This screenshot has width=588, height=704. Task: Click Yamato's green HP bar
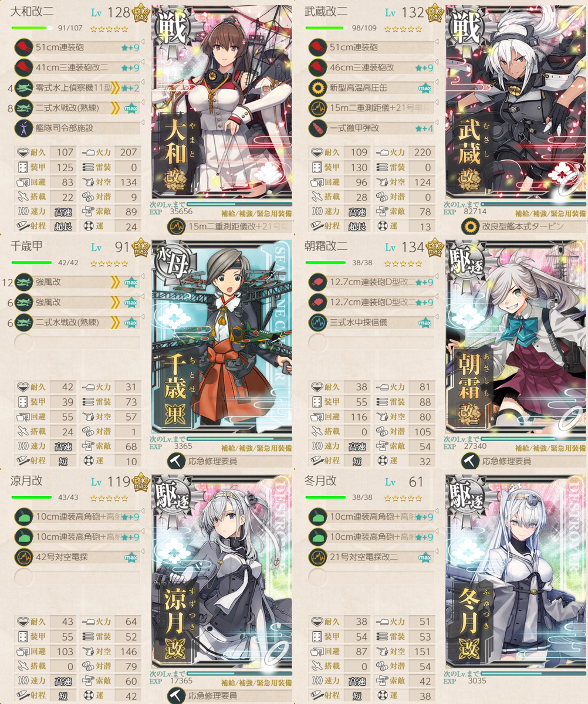[x=31, y=28]
